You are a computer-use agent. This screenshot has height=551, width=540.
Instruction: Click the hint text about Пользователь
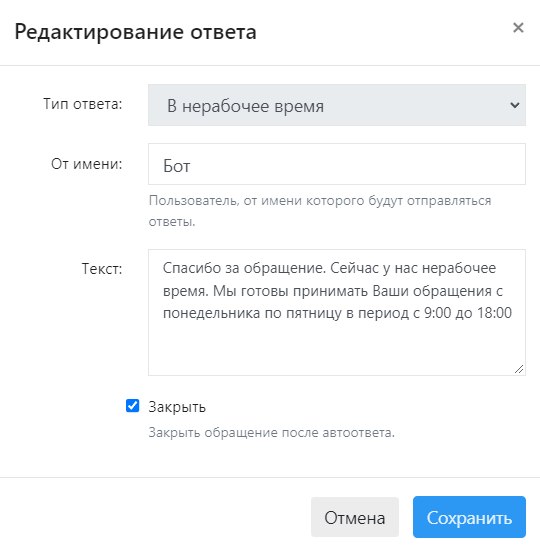(x=320, y=211)
